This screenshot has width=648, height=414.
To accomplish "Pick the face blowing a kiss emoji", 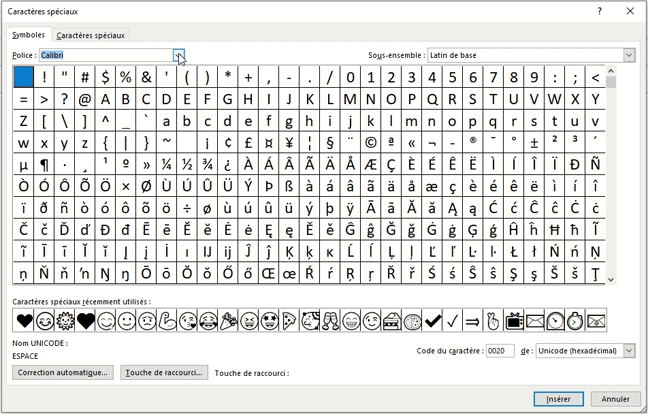I will point(188,321).
